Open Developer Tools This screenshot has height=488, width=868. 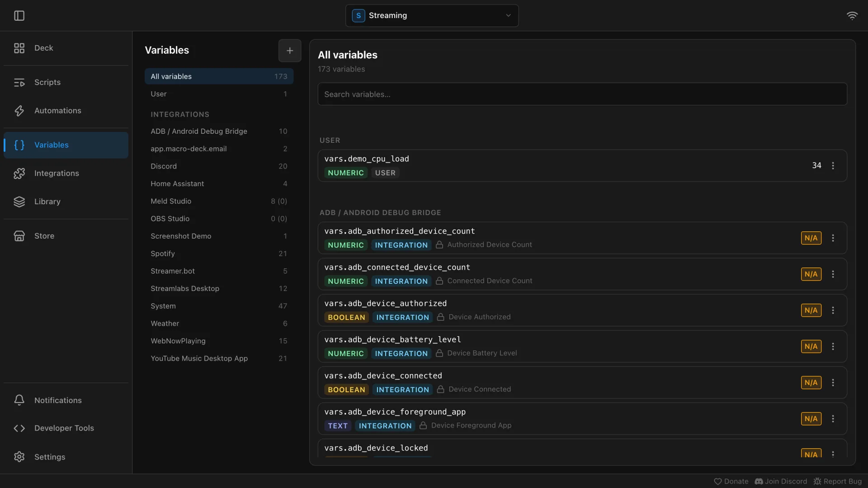click(66, 428)
